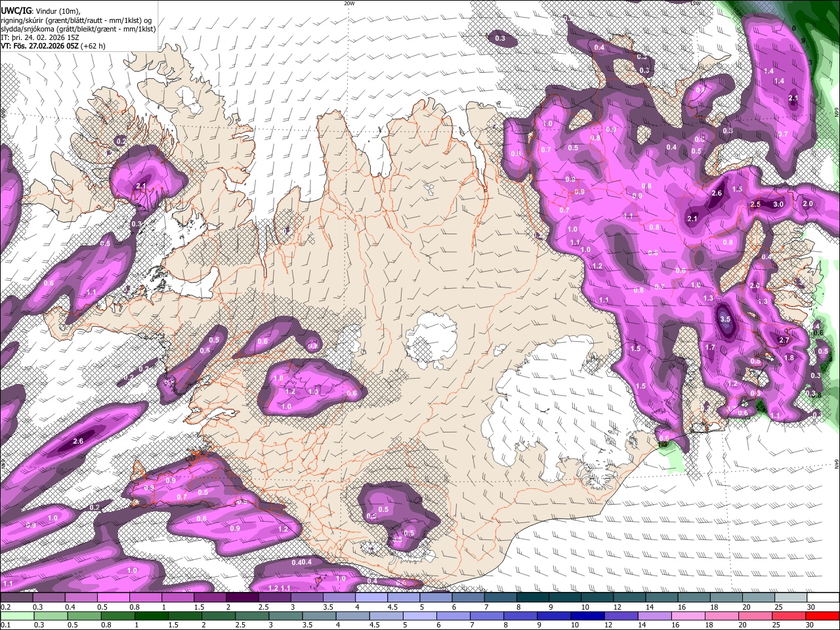Pick the light blue 5 swatch, lower legend row

click(421, 616)
